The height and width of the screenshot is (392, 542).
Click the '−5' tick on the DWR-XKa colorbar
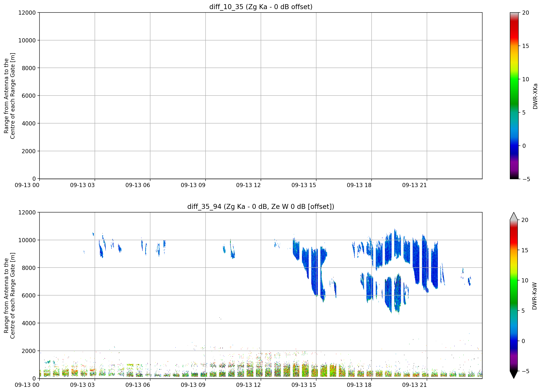pyautogui.click(x=526, y=179)
